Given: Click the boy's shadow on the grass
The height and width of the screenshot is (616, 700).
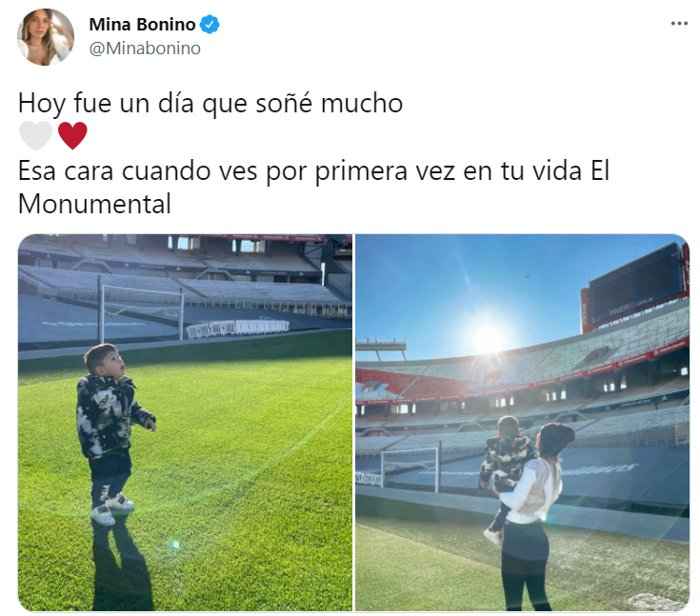Looking at the screenshot, I should coord(121,565).
